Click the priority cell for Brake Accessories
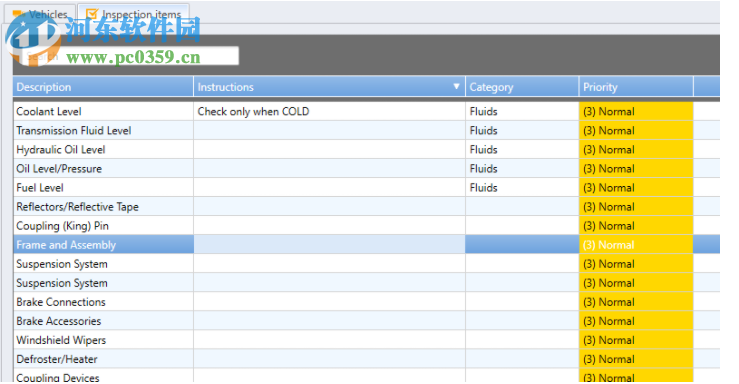 pos(636,321)
